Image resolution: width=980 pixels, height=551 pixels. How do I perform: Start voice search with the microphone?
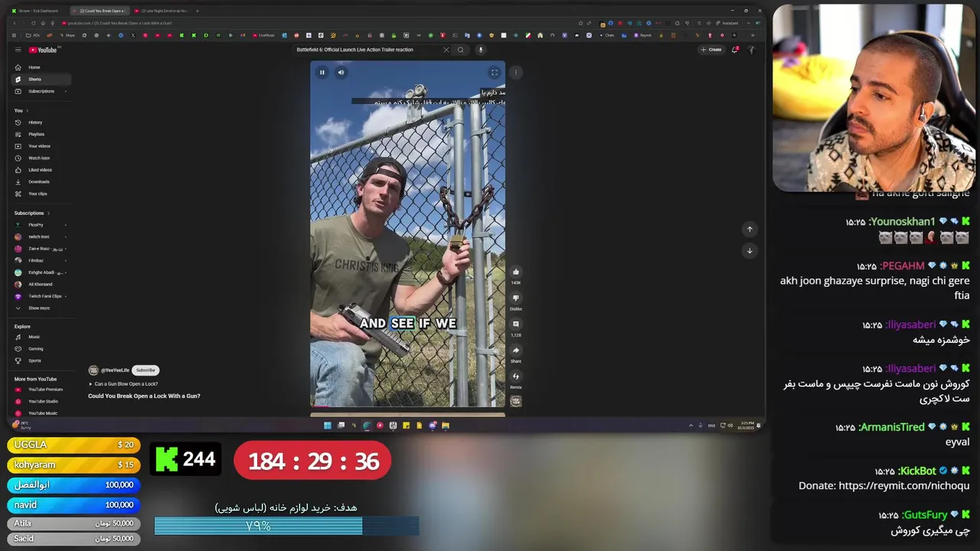click(x=481, y=50)
